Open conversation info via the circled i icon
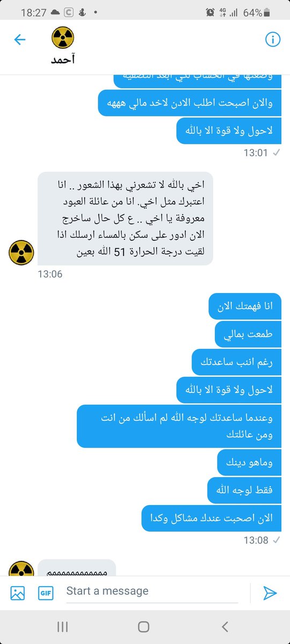The width and height of the screenshot is (290, 644). [x=273, y=39]
